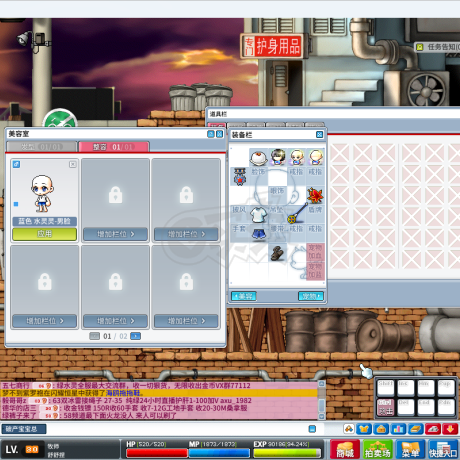
Task: Open the 快捷入口 shortcut panel
Action: point(443,449)
